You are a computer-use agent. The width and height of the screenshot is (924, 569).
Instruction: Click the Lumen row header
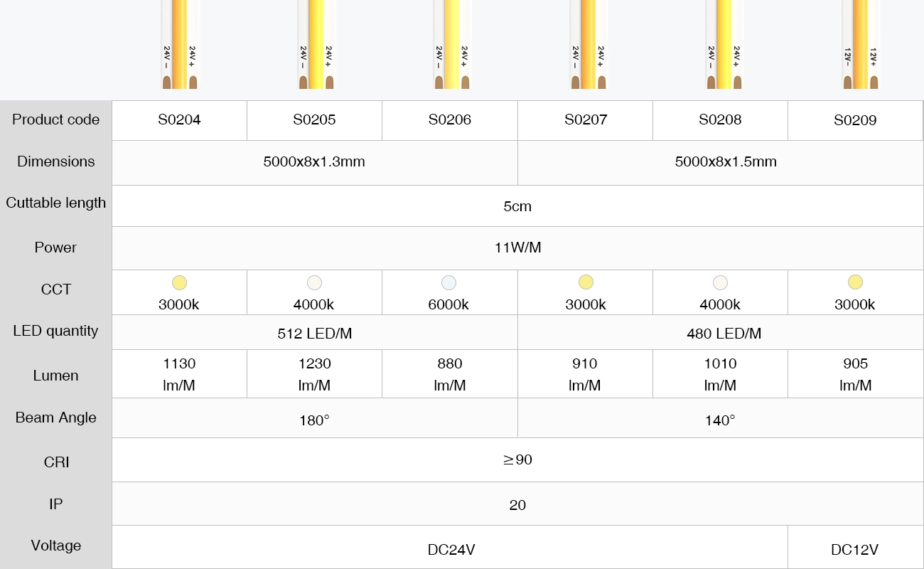pyautogui.click(x=55, y=376)
